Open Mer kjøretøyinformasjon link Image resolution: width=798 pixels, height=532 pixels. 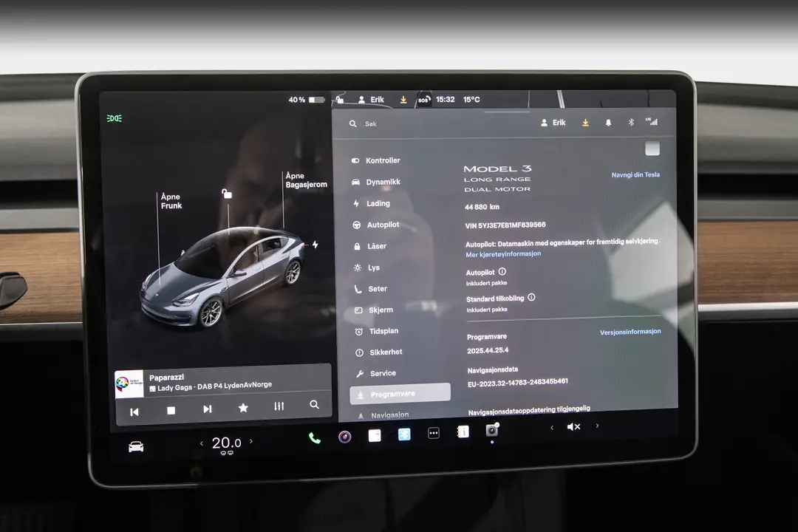[x=503, y=254]
